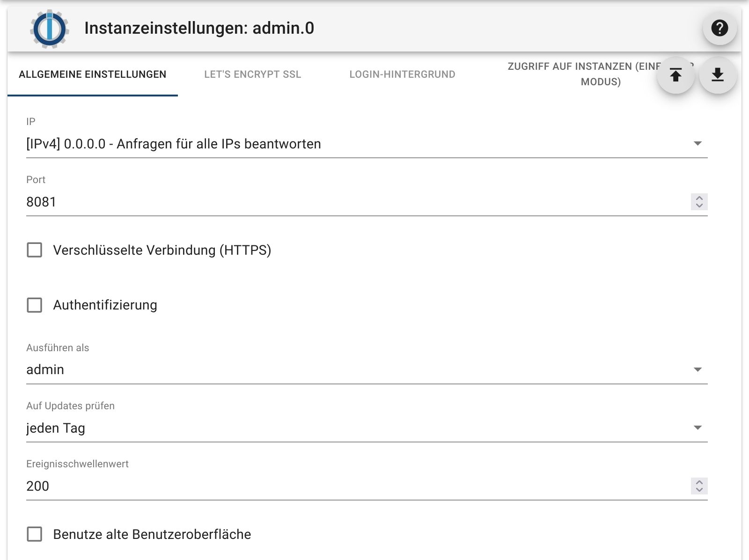Screen dimensions: 749x560
Task: Go to Allgemeine Einstellungen tab
Action: click(x=93, y=74)
